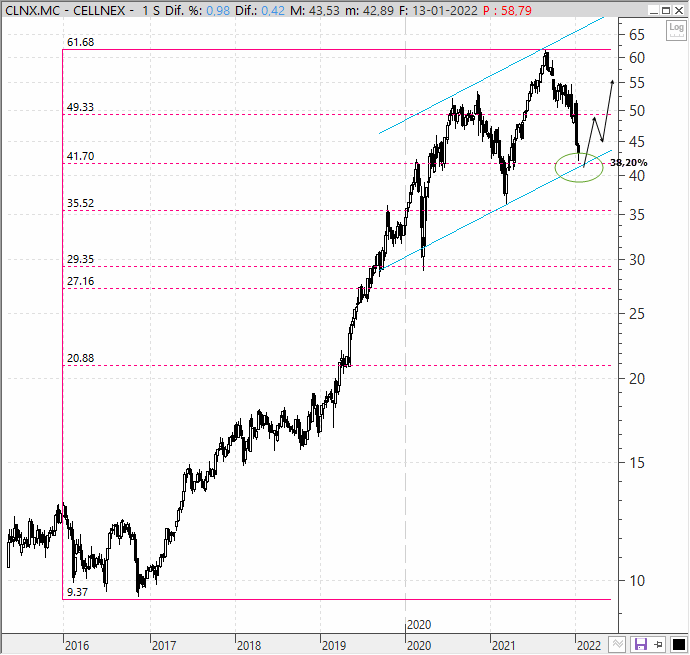Screen dimensions: 690x655
Task: Click the 35.52 Fibonacci level label
Action: (x=81, y=203)
